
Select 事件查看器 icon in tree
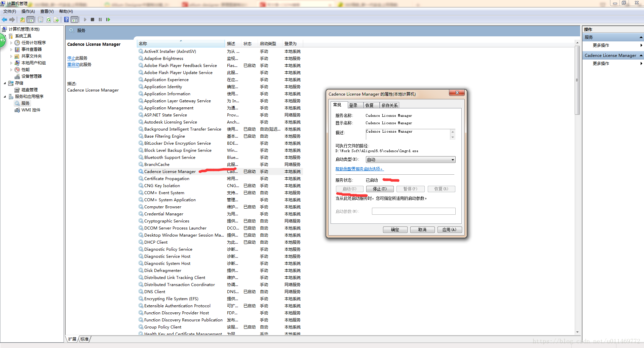[17, 49]
